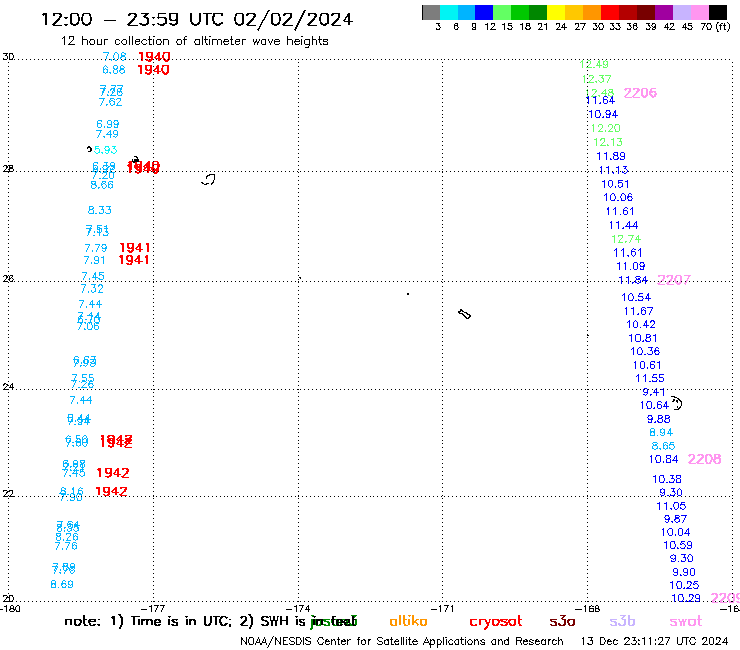Screen dimensions: 740x650
Task: Click the latitude label '24'
Action: pos(8,387)
